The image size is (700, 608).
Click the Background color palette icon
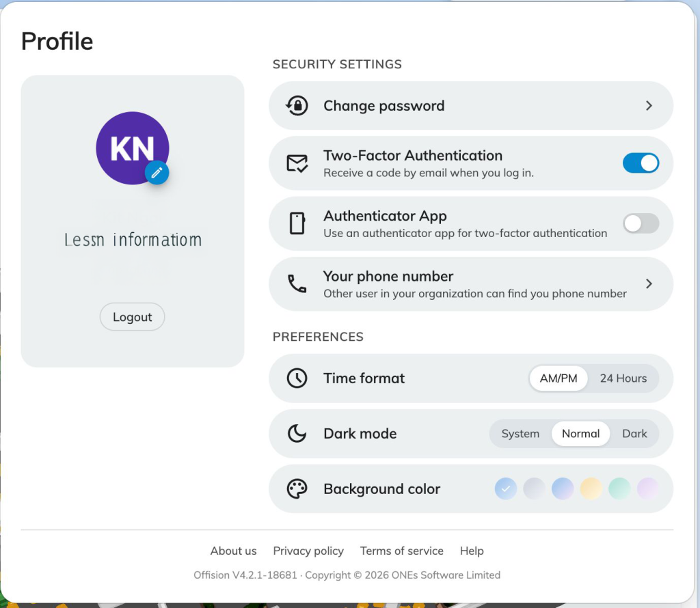point(297,489)
